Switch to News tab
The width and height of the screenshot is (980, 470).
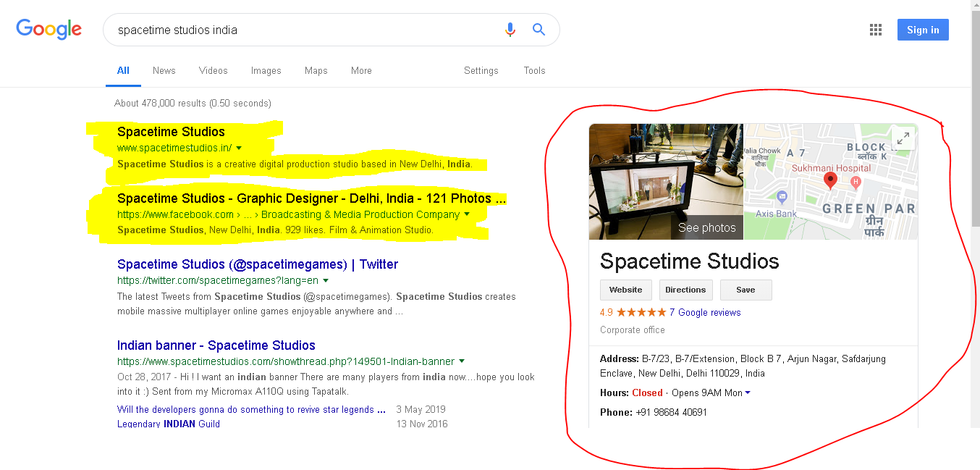[x=164, y=70]
